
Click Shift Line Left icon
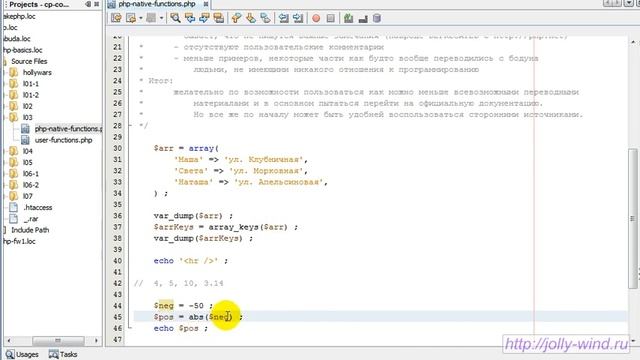click(x=283, y=18)
